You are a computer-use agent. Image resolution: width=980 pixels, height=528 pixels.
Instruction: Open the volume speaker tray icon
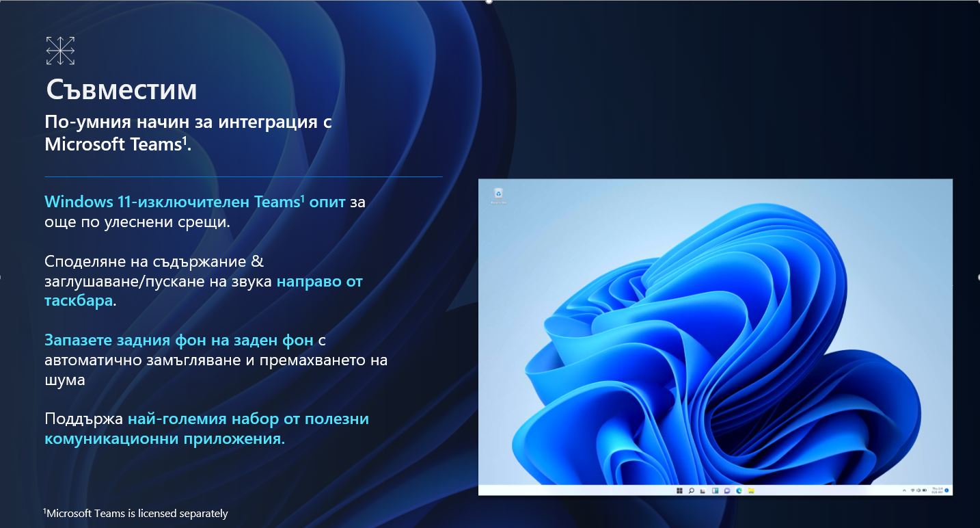pyautogui.click(x=918, y=490)
